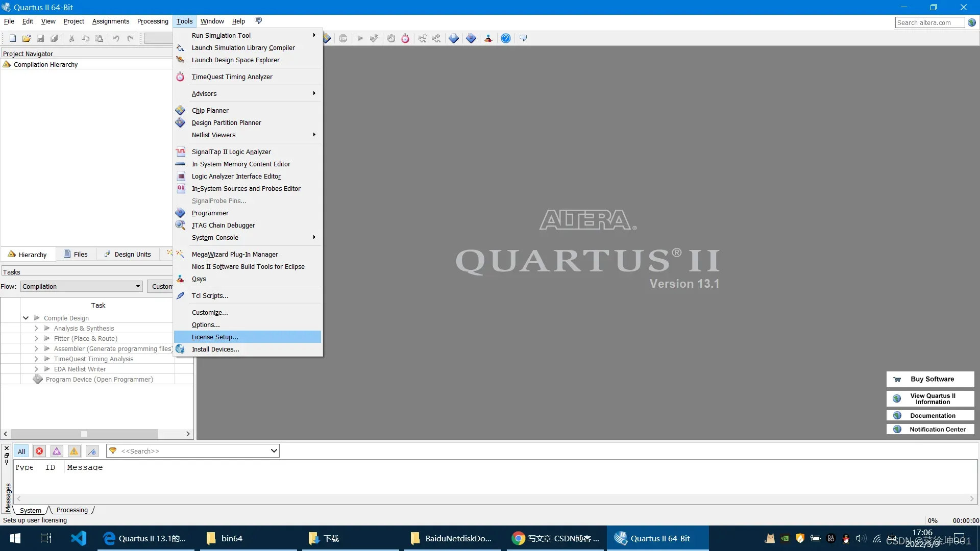This screenshot has width=980, height=551.
Task: Click the globe icon beside altera.com search
Action: point(972,22)
